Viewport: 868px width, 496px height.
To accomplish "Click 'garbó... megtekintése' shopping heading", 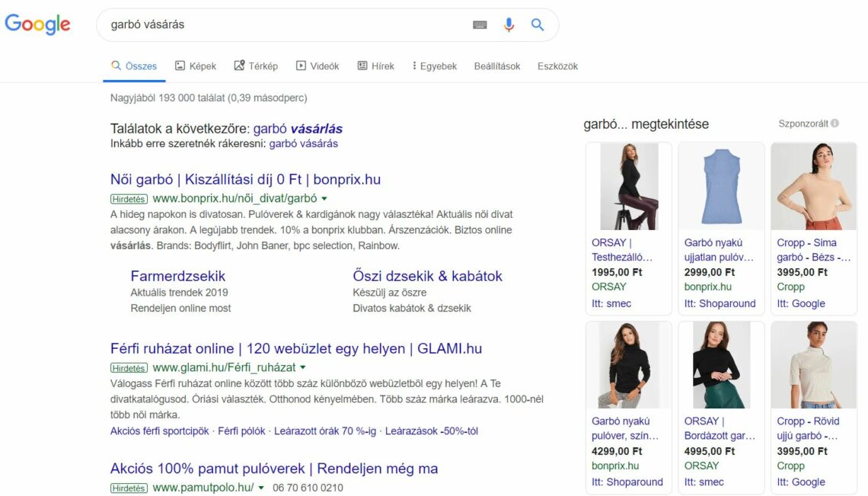I will click(x=646, y=124).
